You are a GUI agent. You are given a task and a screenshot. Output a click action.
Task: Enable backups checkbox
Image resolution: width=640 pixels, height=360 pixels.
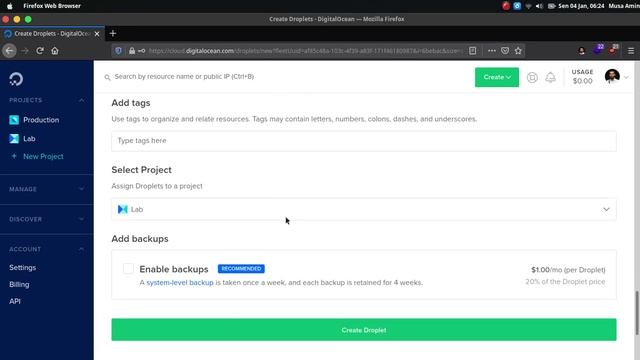point(128,269)
